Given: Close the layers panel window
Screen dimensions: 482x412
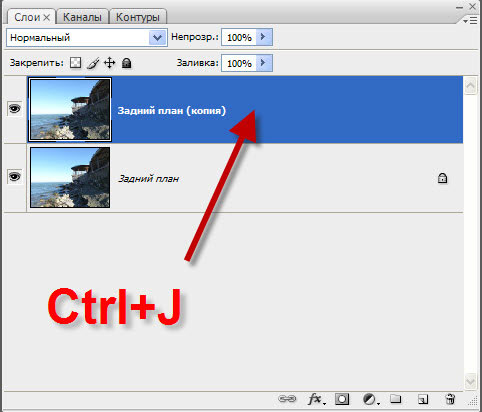Looking at the screenshot, I should point(473,6).
